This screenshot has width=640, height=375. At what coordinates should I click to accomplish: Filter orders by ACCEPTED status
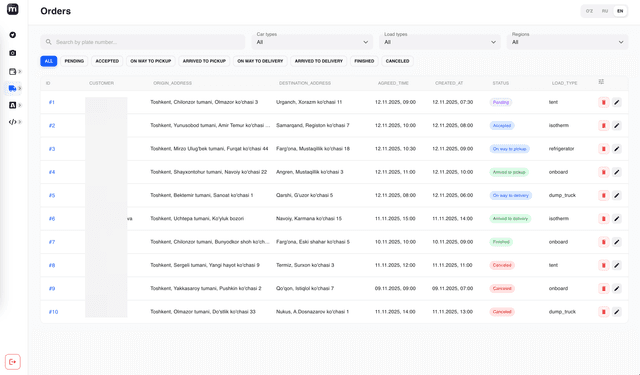107,61
